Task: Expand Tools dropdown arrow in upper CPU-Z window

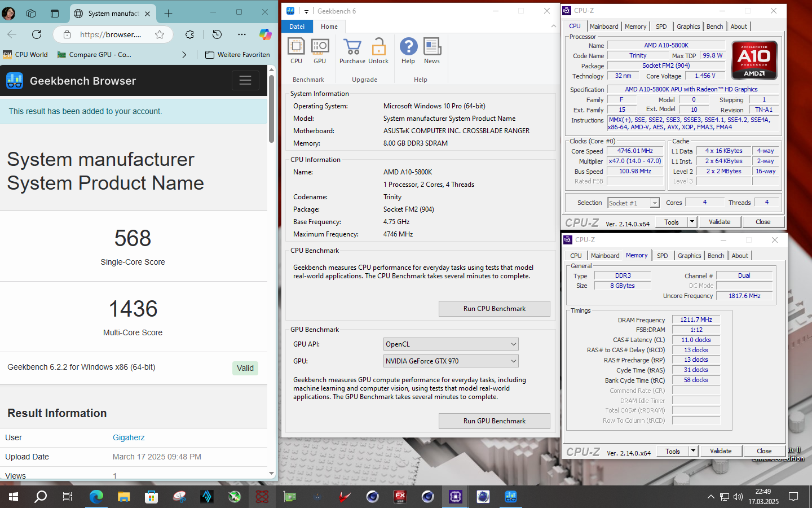Action: [x=692, y=222]
